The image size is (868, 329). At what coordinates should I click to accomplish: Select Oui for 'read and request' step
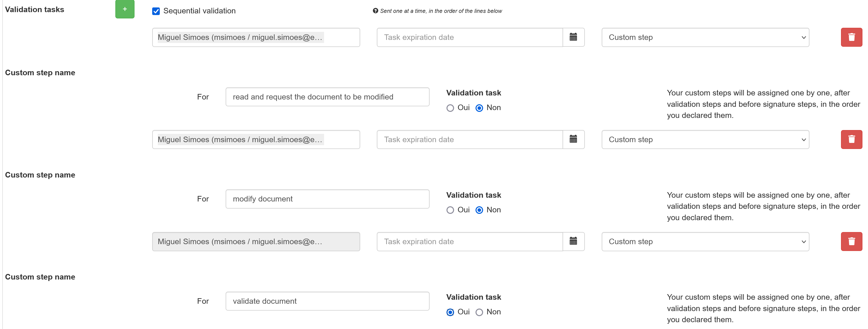450,108
